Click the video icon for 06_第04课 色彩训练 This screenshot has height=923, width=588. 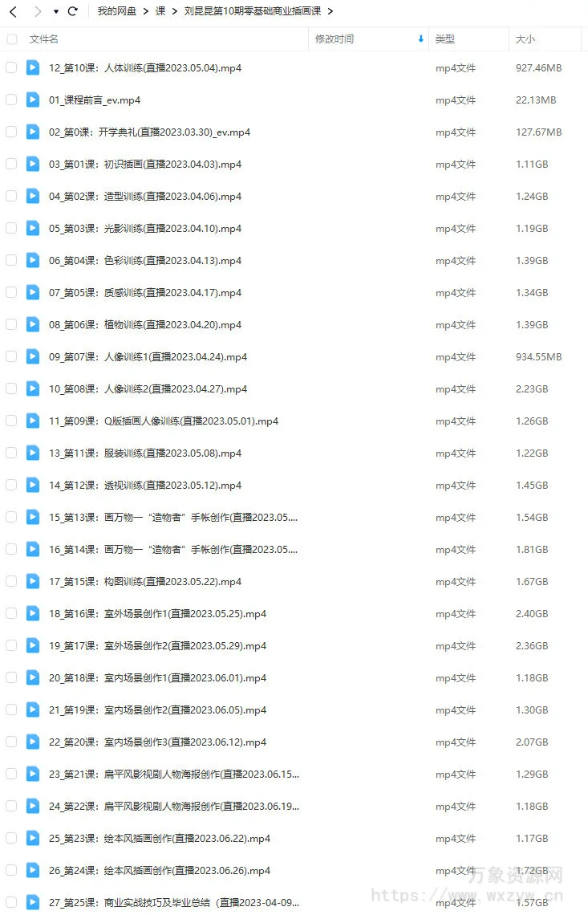[x=33, y=260]
